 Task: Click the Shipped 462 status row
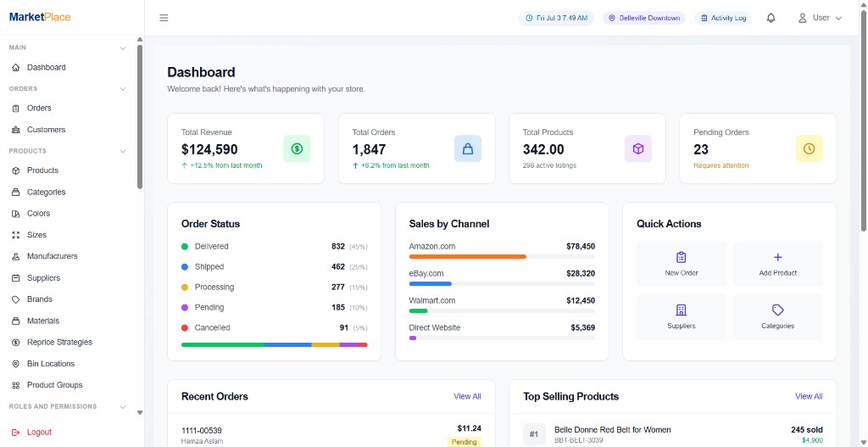pos(274,267)
